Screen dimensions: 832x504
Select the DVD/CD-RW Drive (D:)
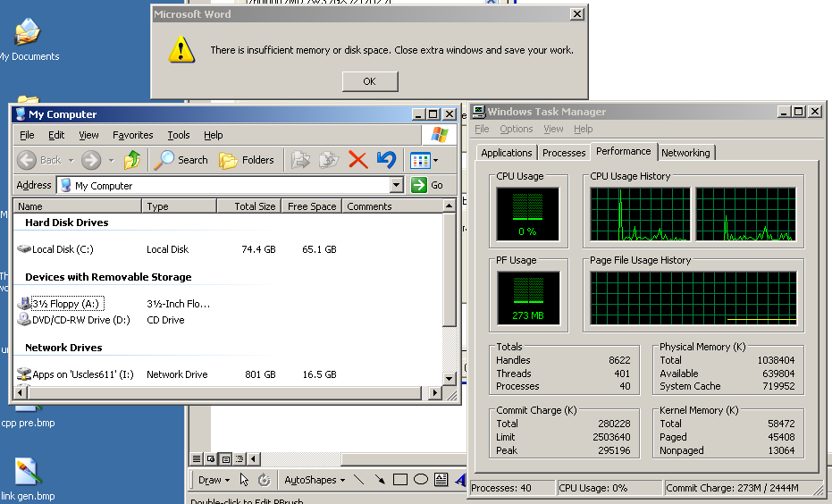(x=74, y=320)
